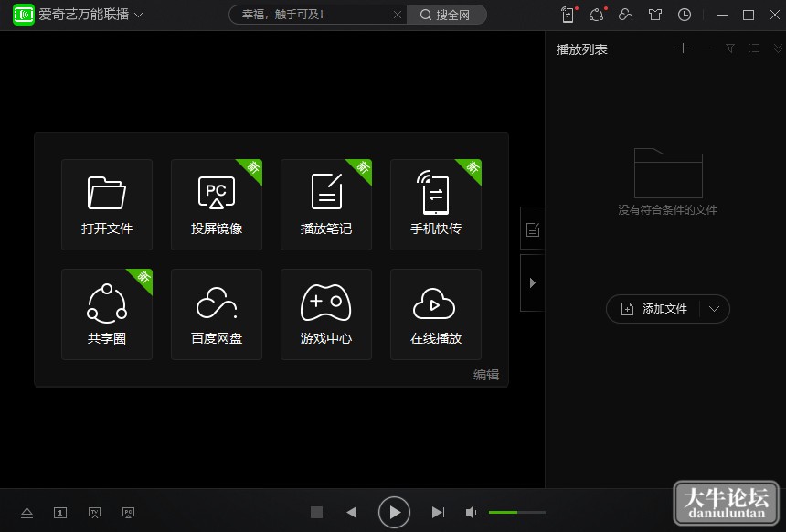Click the cloud disk icon in title bar

coord(625,15)
